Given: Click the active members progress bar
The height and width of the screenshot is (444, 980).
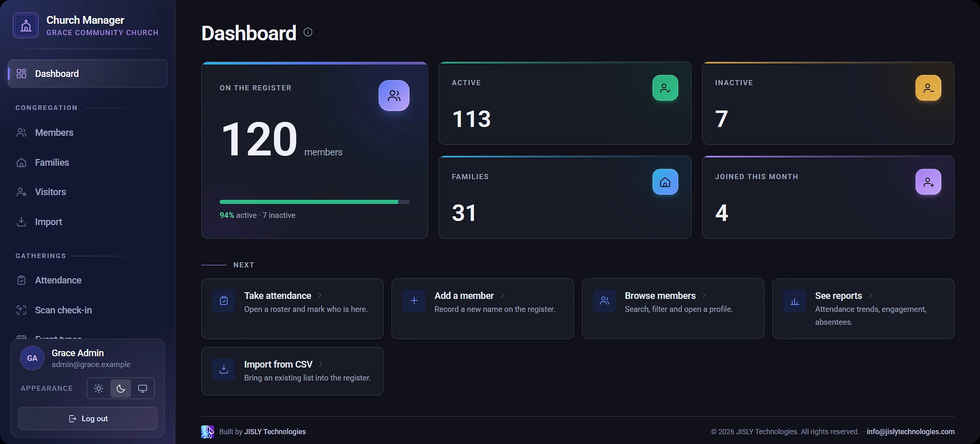Looking at the screenshot, I should 314,202.
